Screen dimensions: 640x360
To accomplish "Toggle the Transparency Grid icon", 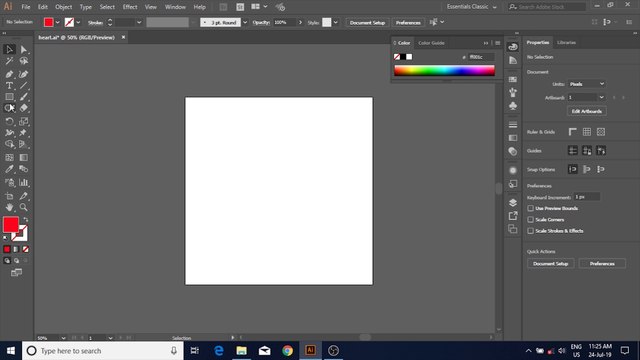I will (601, 132).
